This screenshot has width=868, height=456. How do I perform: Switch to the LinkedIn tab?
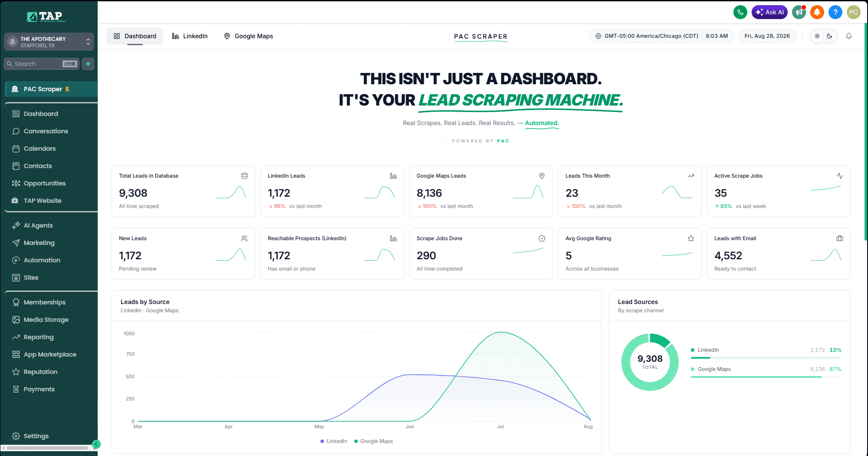pos(190,36)
